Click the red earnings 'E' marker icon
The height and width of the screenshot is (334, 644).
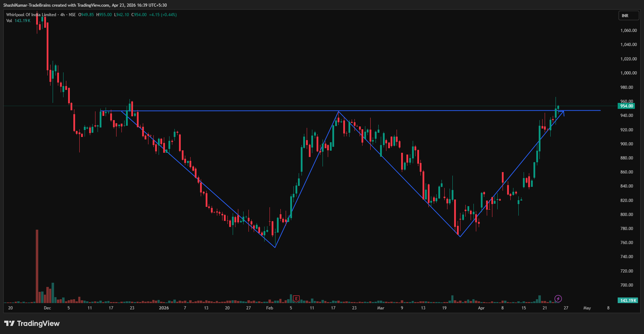click(x=296, y=299)
